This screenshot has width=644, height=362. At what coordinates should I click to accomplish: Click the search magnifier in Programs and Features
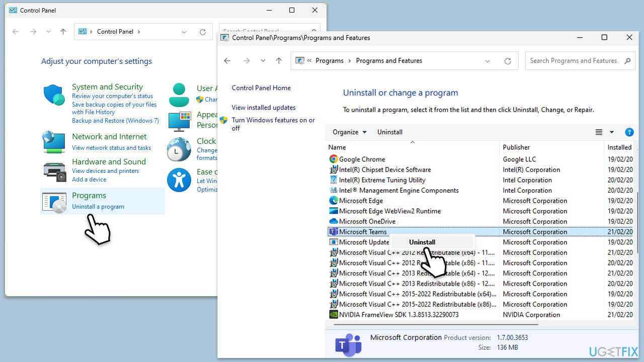(x=627, y=61)
